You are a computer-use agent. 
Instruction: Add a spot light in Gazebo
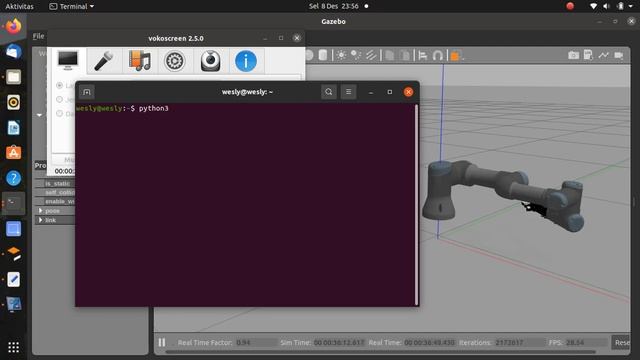click(x=356, y=55)
